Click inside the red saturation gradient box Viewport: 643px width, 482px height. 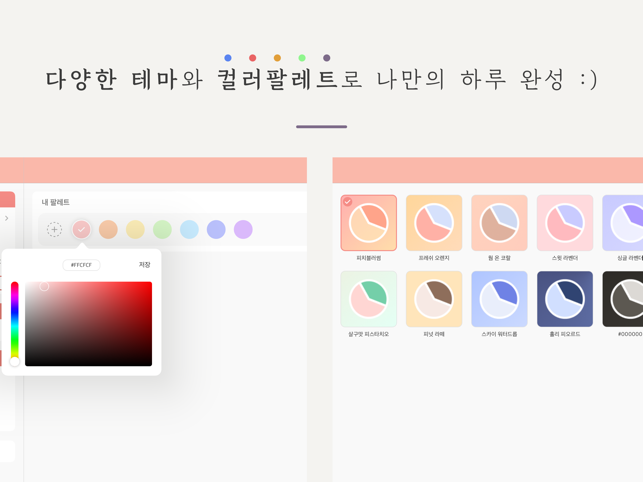[89, 324]
